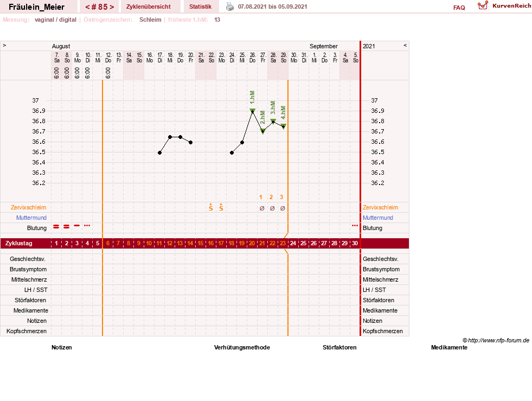Viewport: 532px width, 401px height.
Task: Select the 2.hM temperature marker
Action: coord(262,131)
